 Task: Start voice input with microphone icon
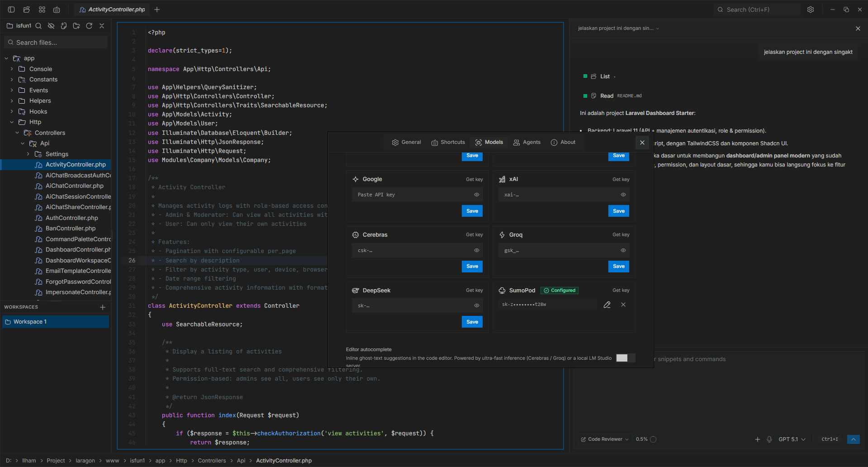[x=769, y=439]
